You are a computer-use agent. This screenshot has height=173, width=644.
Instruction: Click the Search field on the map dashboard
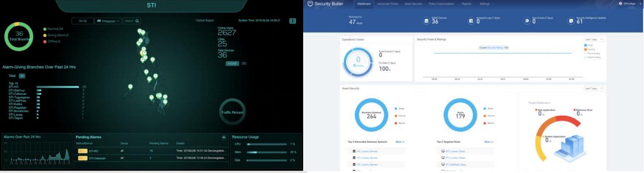[x=132, y=21]
